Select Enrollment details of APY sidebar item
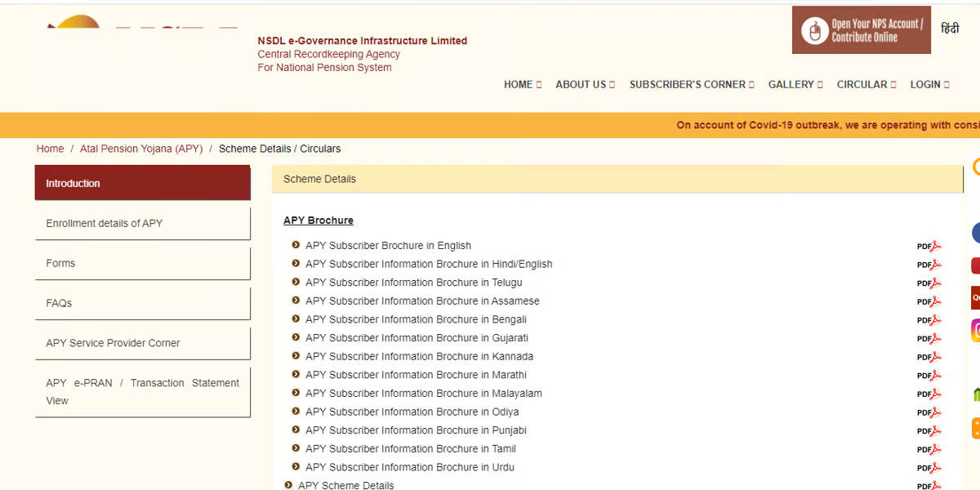 [142, 223]
